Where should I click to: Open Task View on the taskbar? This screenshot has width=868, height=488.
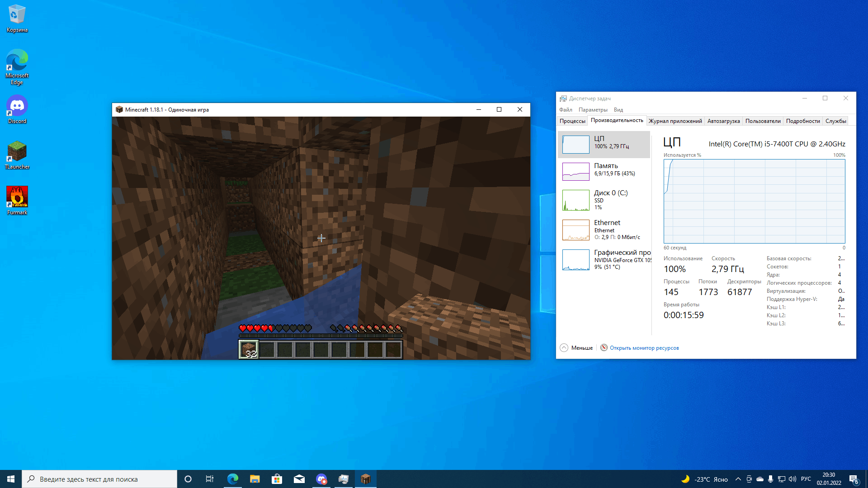click(x=210, y=479)
